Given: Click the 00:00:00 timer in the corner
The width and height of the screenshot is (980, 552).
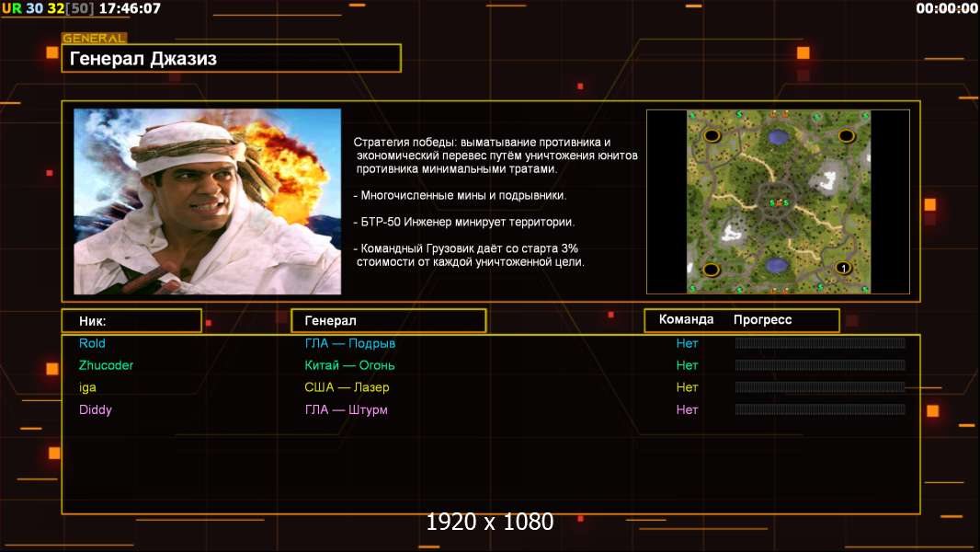Looking at the screenshot, I should tap(946, 8).
